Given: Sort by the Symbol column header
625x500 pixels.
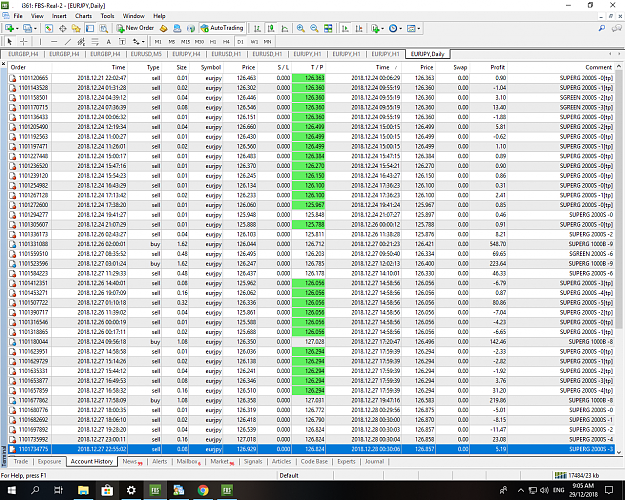Looking at the screenshot, I should coord(210,67).
